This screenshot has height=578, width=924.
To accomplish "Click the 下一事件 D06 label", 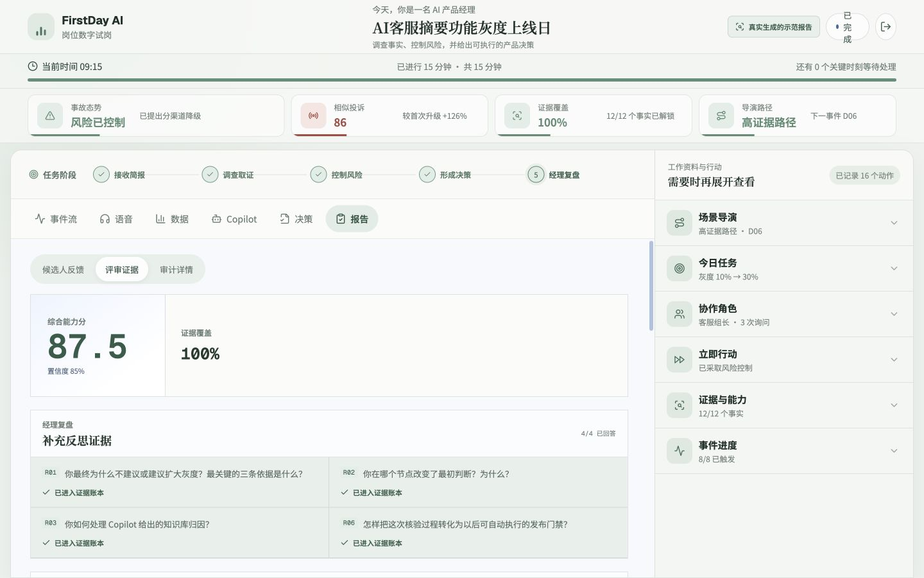I will pyautogui.click(x=834, y=116).
